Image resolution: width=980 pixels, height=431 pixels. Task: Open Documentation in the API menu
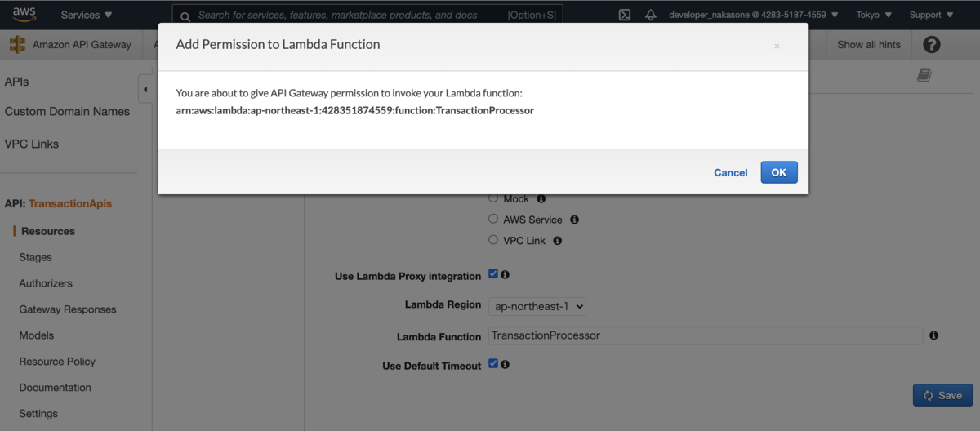click(55, 388)
